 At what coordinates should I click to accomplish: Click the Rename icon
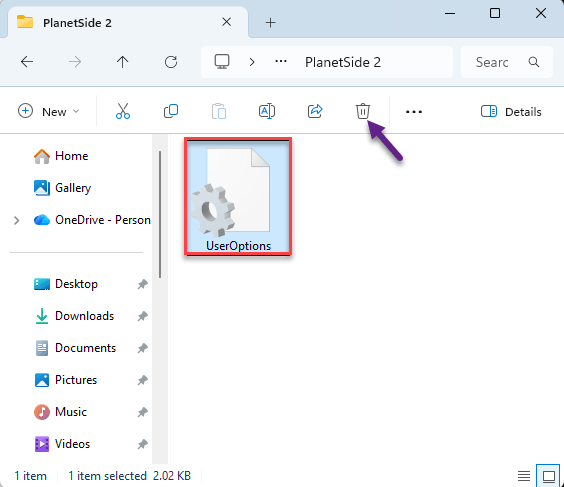[267, 111]
